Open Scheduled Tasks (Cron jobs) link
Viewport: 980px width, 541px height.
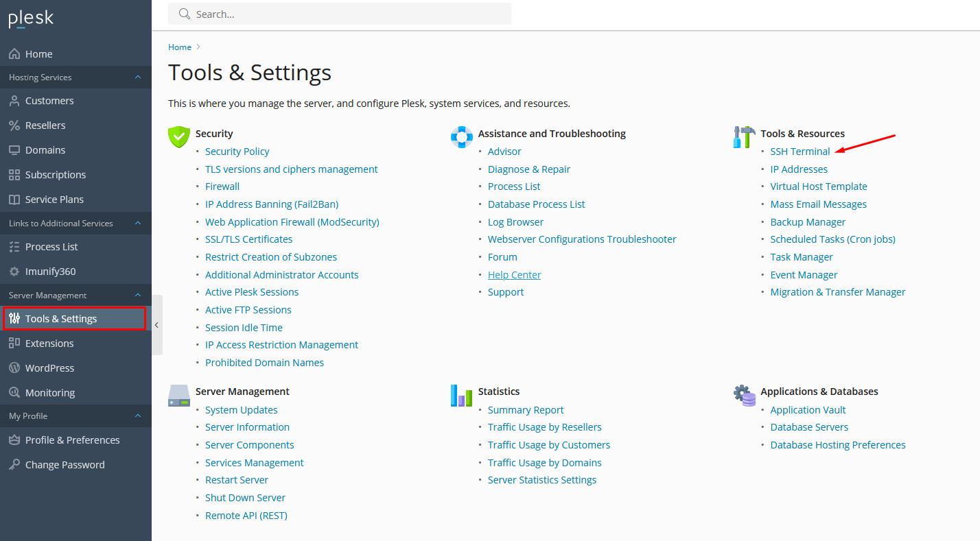[x=832, y=239]
